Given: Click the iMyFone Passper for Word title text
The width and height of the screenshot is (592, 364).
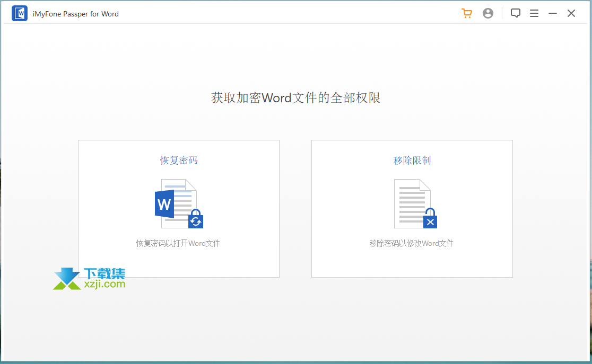Looking at the screenshot, I should click(75, 14).
